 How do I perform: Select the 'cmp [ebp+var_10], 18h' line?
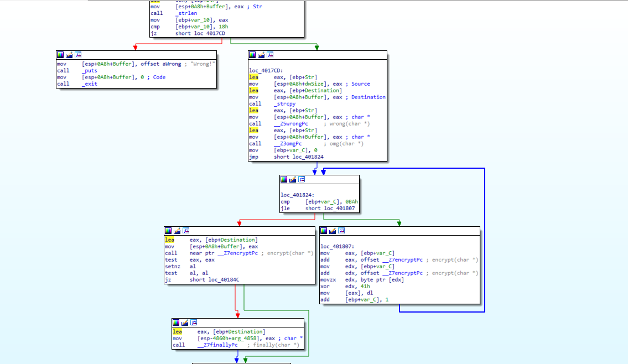tap(189, 27)
